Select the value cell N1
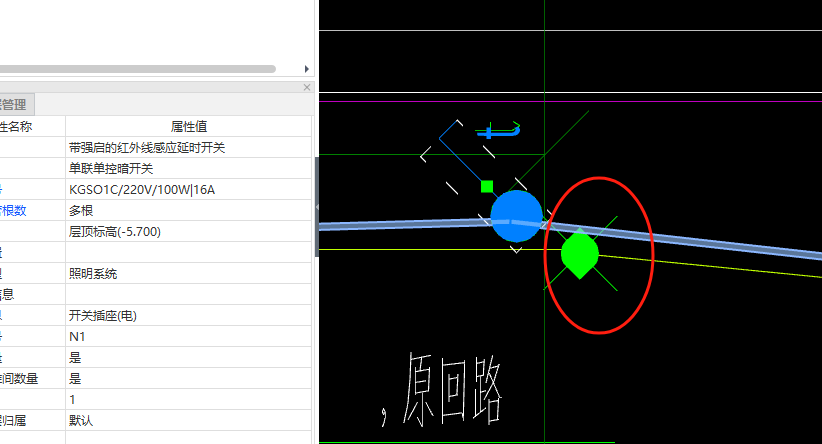 click(189, 337)
